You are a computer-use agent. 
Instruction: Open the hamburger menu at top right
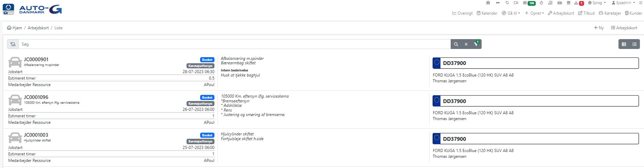[x=641, y=3]
